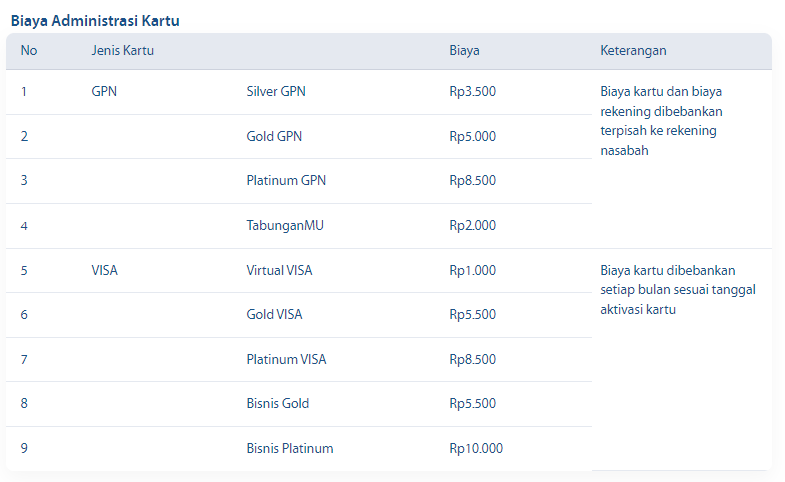The height and width of the screenshot is (482, 785).
Task: Select the Bisnis Gold entry
Action: pos(277,404)
